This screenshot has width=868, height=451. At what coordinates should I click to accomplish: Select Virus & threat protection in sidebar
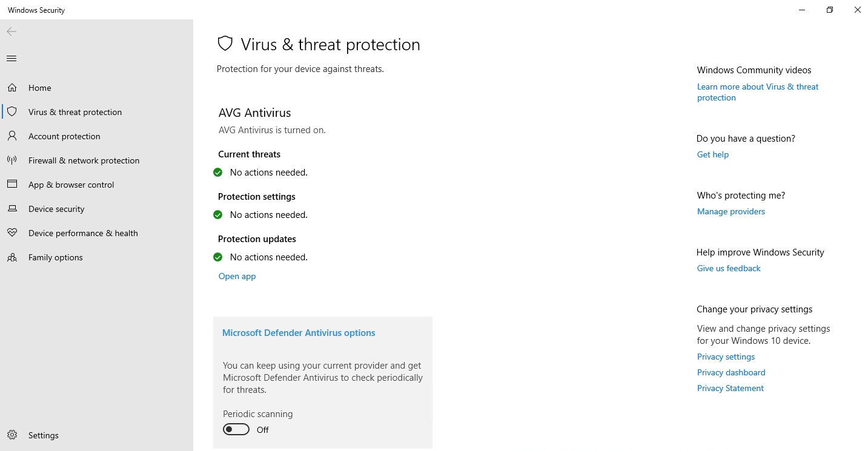pos(75,112)
